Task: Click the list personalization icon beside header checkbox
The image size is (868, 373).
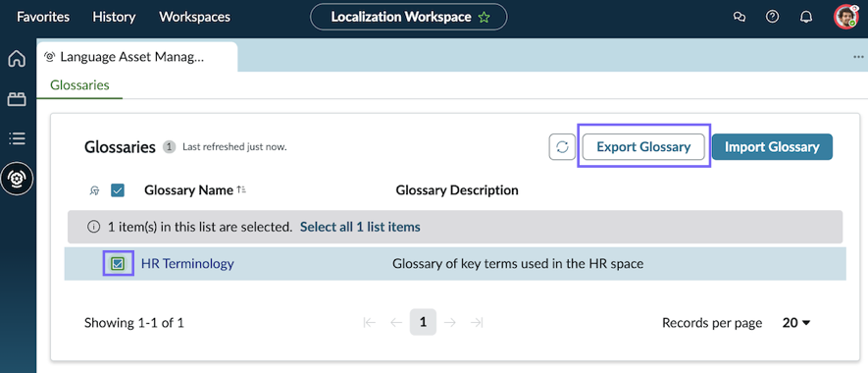Action: coord(95,190)
